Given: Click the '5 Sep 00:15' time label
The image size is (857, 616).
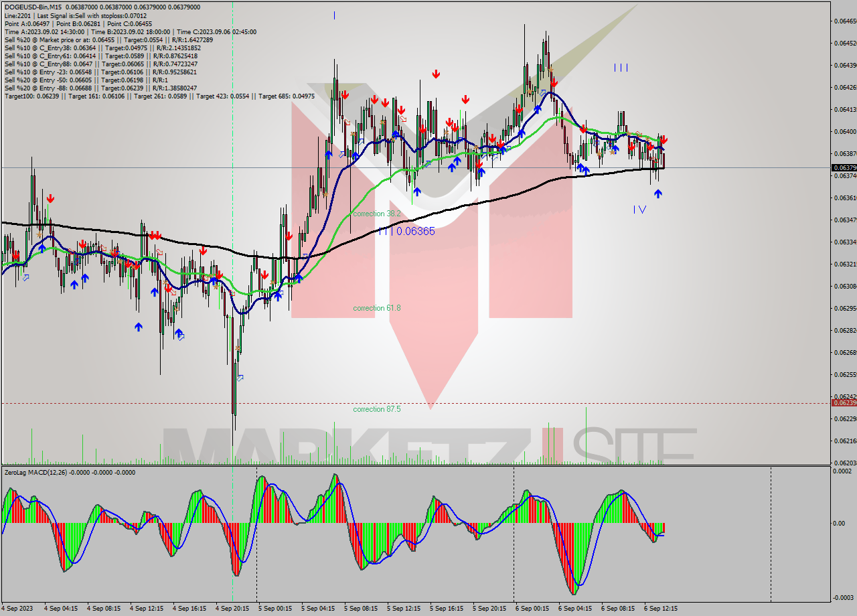Looking at the screenshot, I should [x=275, y=609].
